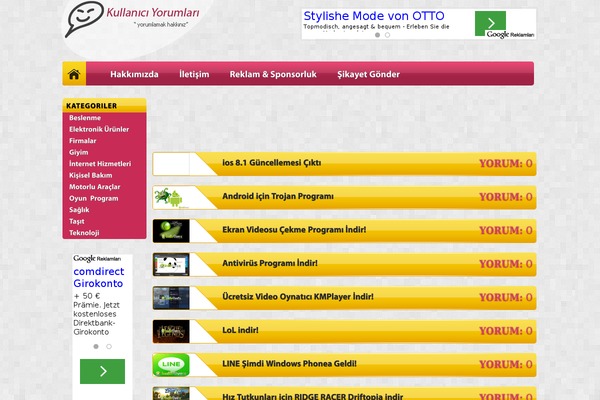The height and width of the screenshot is (400, 600).
Task: Open Oyun Program category
Action: (94, 198)
